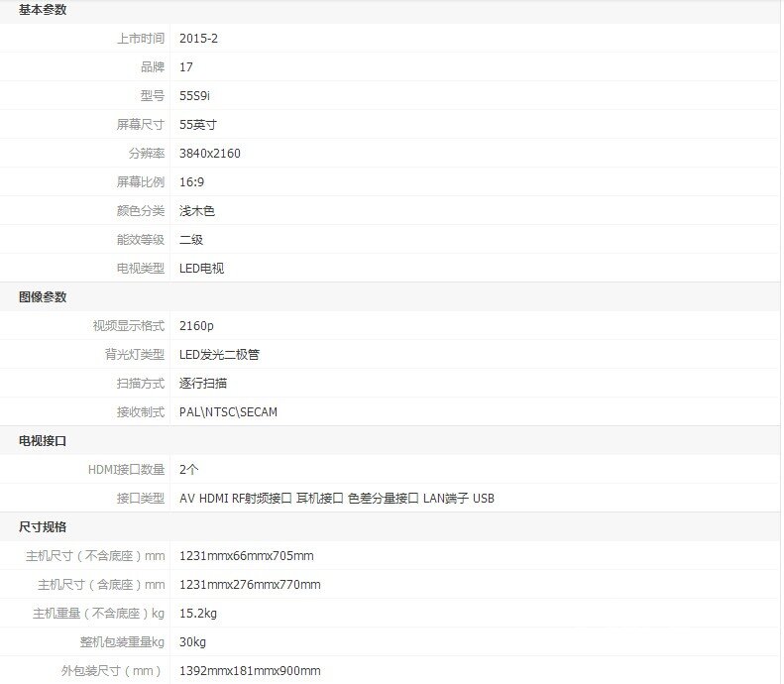The width and height of the screenshot is (784, 684).
Task: Select the LED电视 television type value
Action: pyautogui.click(x=202, y=269)
